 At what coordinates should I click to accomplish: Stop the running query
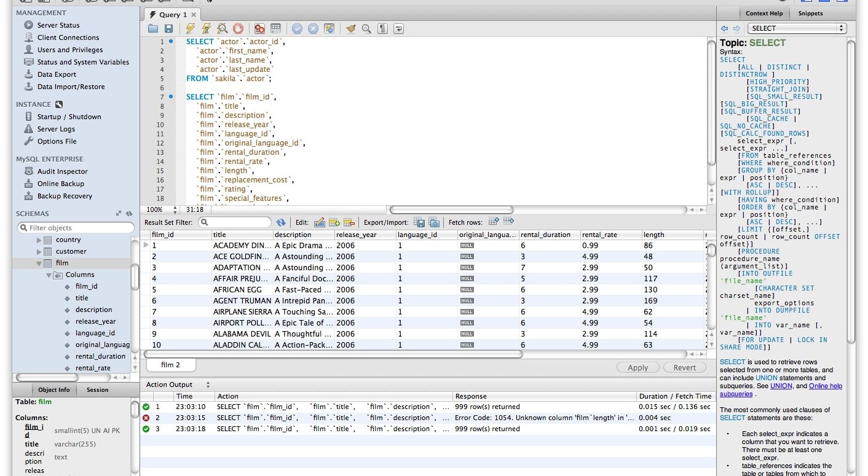(238, 28)
